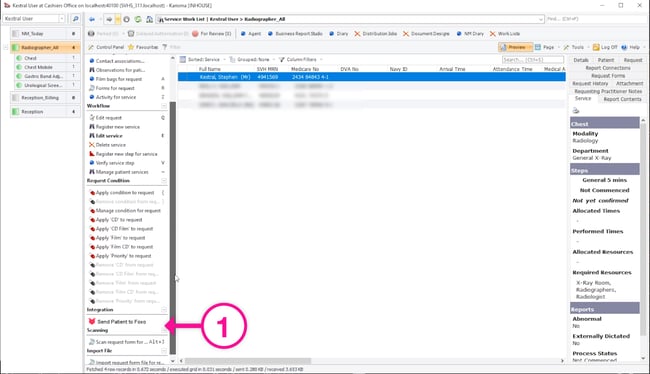The width and height of the screenshot is (650, 374).
Task: Open the Sorted: Service dropdown
Action: 203,60
